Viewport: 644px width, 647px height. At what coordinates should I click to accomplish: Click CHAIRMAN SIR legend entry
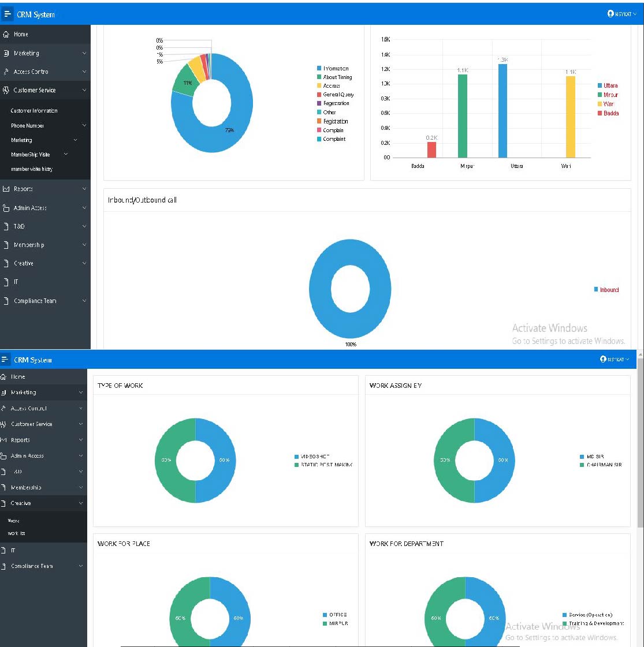[x=601, y=465]
